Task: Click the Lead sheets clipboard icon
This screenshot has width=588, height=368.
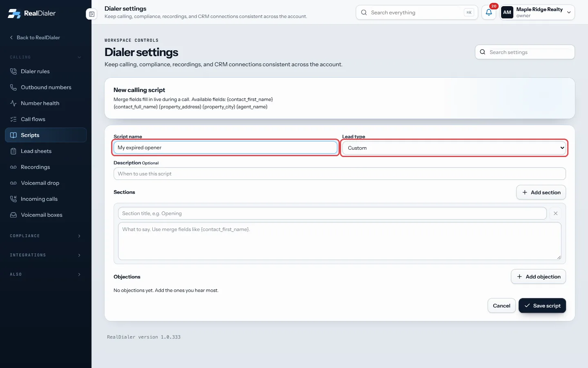Action: coord(13,151)
